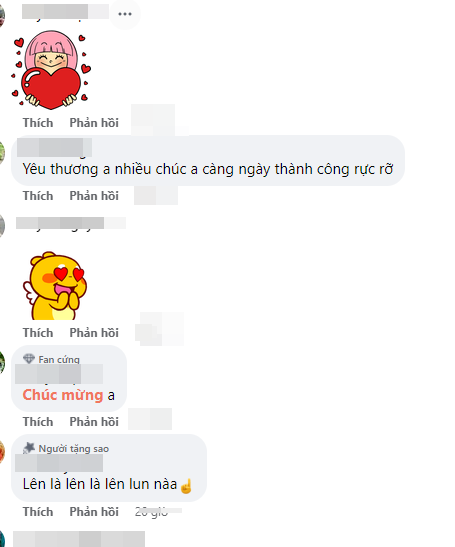This screenshot has height=547, width=455.
Task: Reply to the pink-haired girl sticker comment
Action: pyautogui.click(x=94, y=123)
